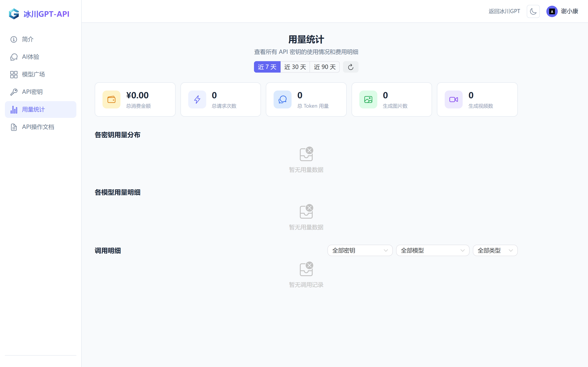The image size is (588, 367).
Task: Open the 用量统计 statistics icon
Action: (x=14, y=109)
